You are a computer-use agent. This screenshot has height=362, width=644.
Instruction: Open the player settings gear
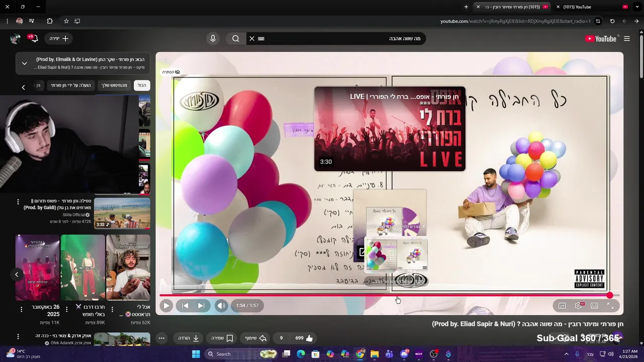[579, 306]
